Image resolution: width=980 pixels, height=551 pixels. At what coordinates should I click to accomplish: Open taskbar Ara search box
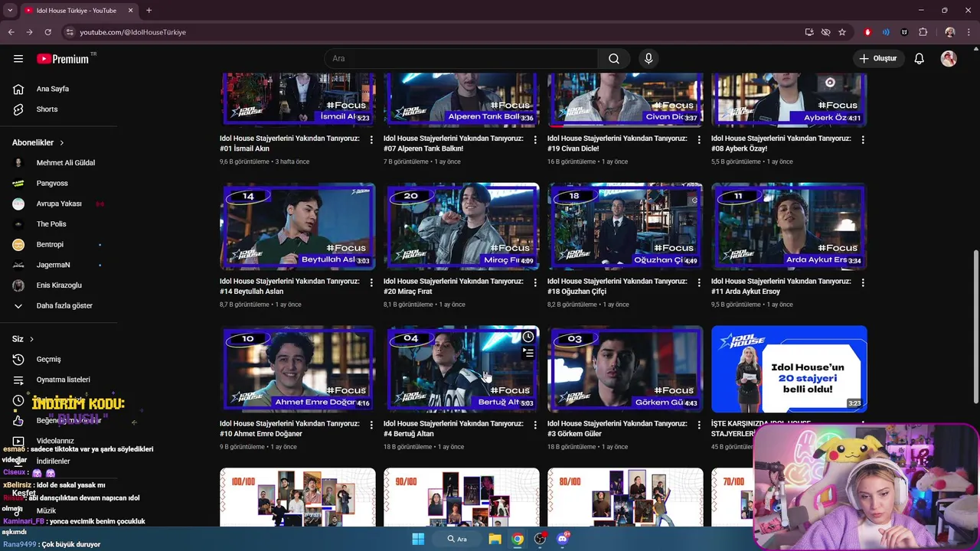pos(458,539)
